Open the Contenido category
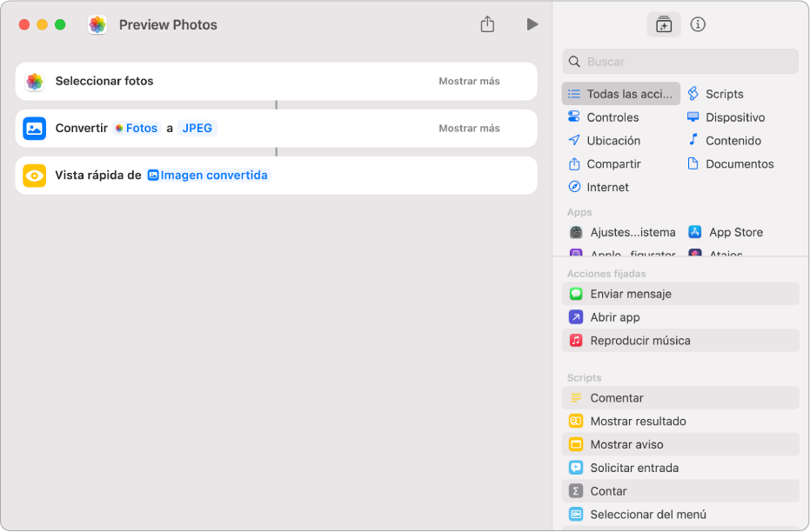 pos(724,140)
